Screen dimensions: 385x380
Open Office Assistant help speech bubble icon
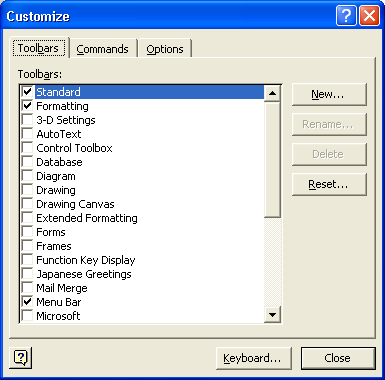(x=21, y=358)
